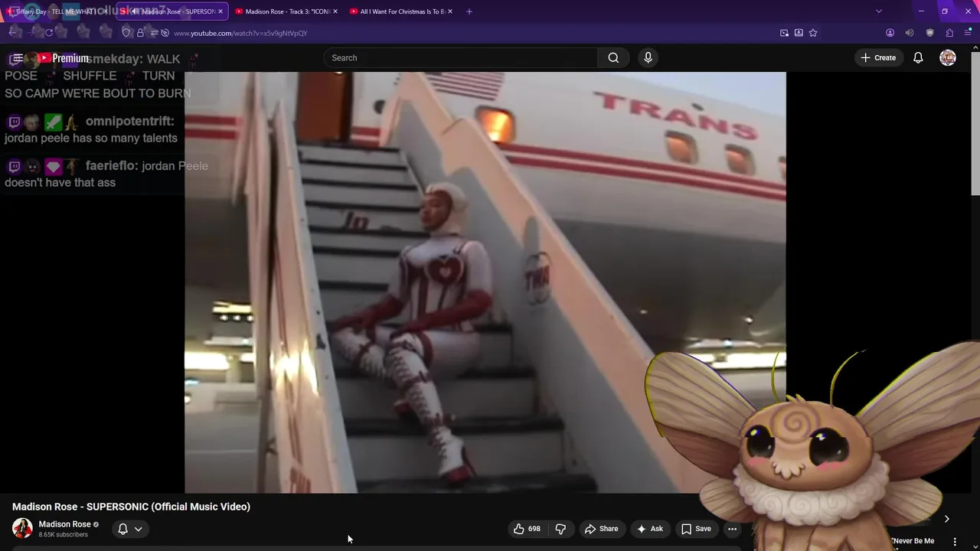Click the address bar URL
Image resolution: width=980 pixels, height=551 pixels.
240,33
